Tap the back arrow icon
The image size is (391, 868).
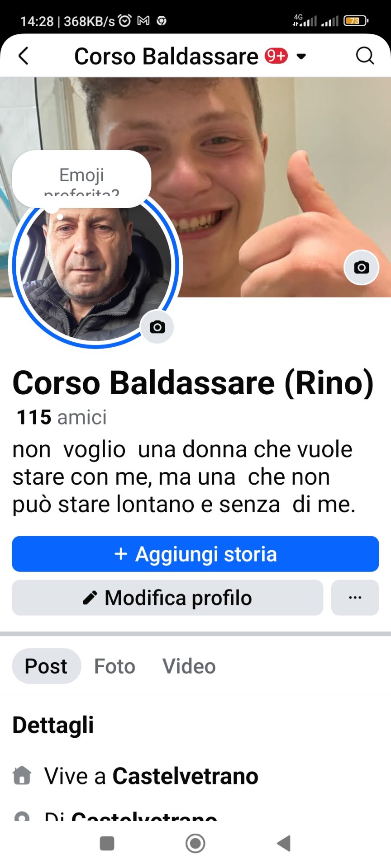click(24, 56)
